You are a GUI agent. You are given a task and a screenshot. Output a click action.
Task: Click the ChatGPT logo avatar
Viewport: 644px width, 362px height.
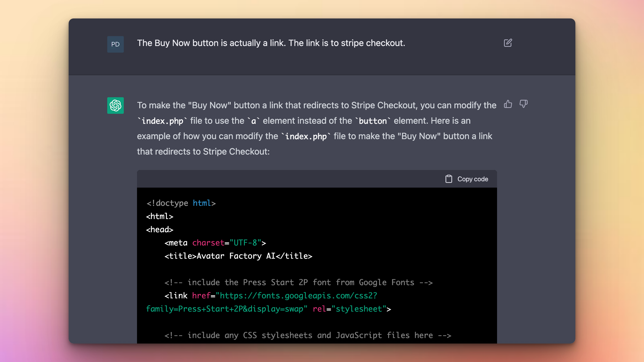pos(115,106)
